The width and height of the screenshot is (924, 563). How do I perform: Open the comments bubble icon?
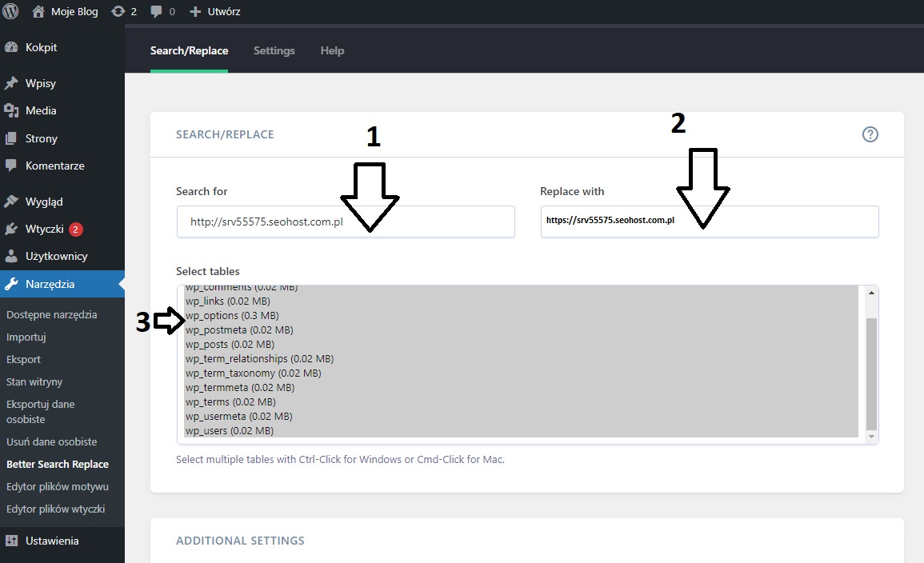[x=156, y=11]
